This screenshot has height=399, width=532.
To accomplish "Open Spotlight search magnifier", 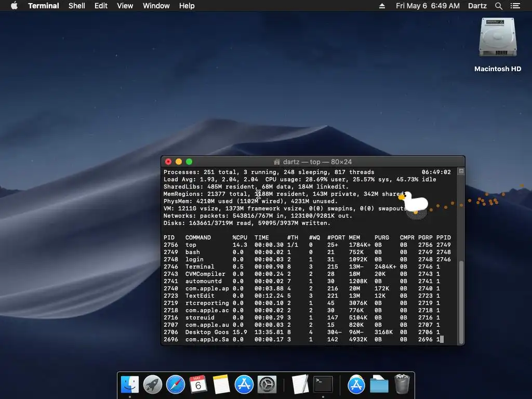I will click(498, 6).
